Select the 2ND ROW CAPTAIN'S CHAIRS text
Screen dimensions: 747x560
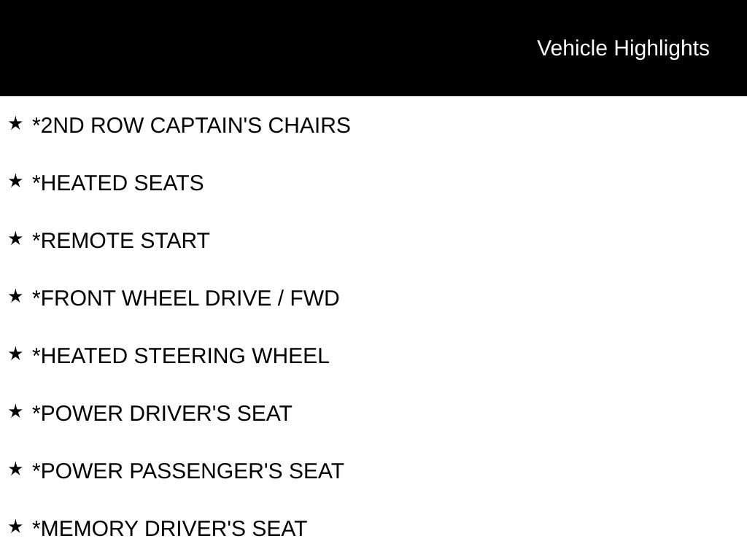[x=191, y=125]
